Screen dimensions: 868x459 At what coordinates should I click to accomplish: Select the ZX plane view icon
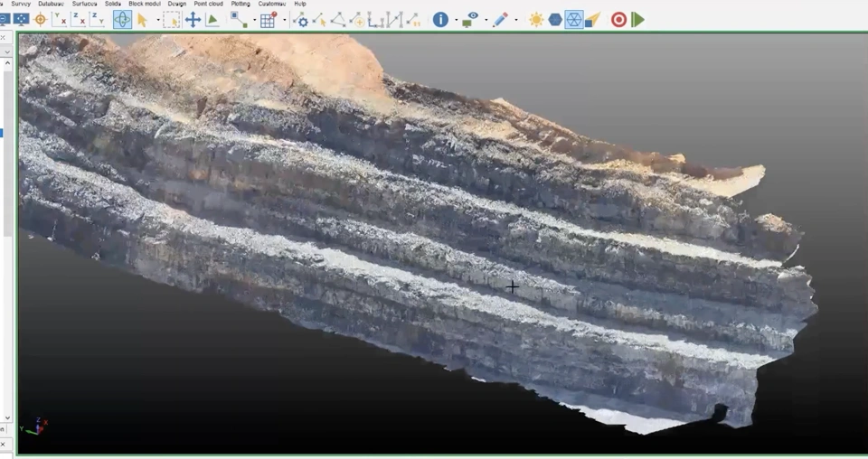coord(78,20)
